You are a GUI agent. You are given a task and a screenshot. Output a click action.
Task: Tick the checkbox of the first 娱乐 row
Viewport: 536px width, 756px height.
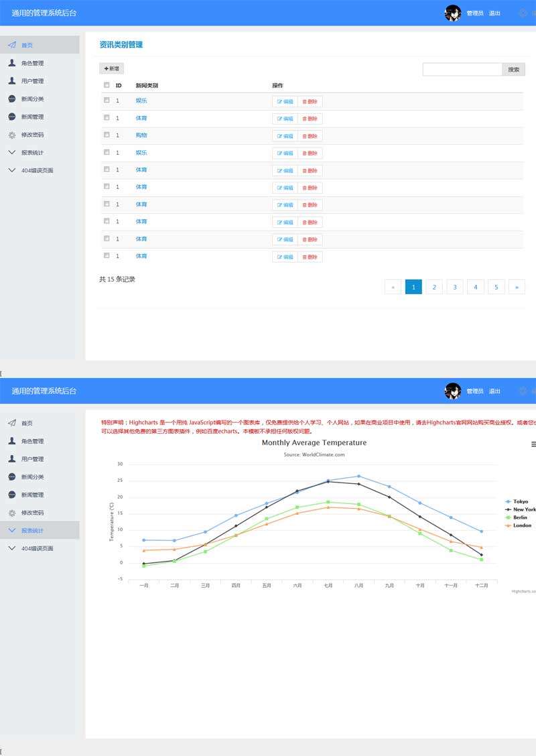[x=107, y=100]
